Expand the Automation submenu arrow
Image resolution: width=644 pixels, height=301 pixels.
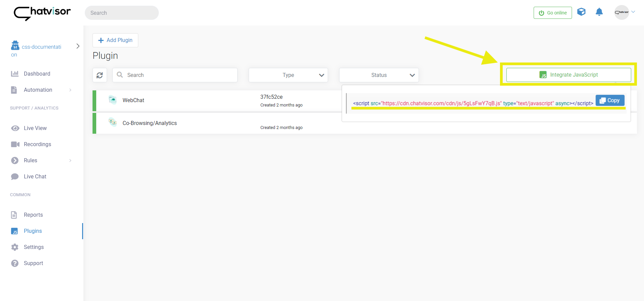click(x=70, y=90)
